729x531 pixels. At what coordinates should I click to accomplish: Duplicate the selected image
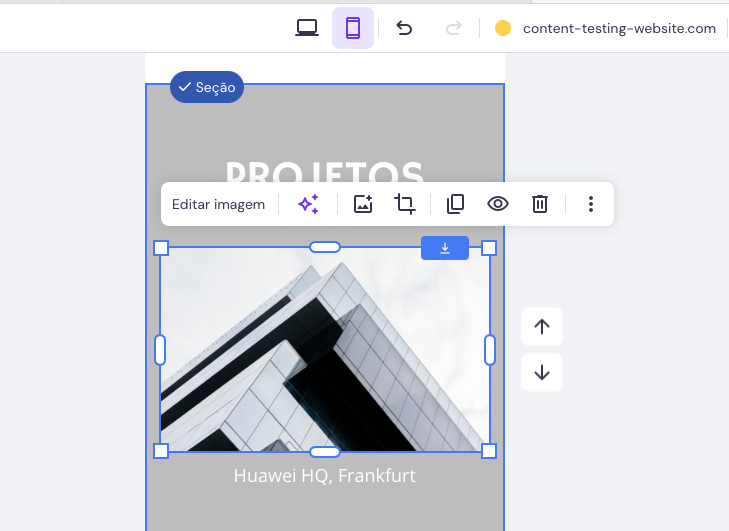tap(455, 204)
